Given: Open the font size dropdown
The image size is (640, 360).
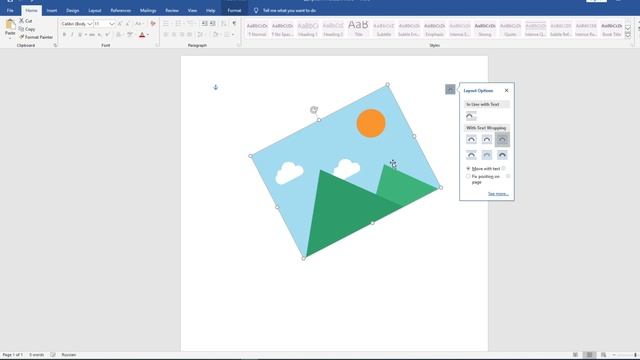Looking at the screenshot, I should [x=111, y=24].
